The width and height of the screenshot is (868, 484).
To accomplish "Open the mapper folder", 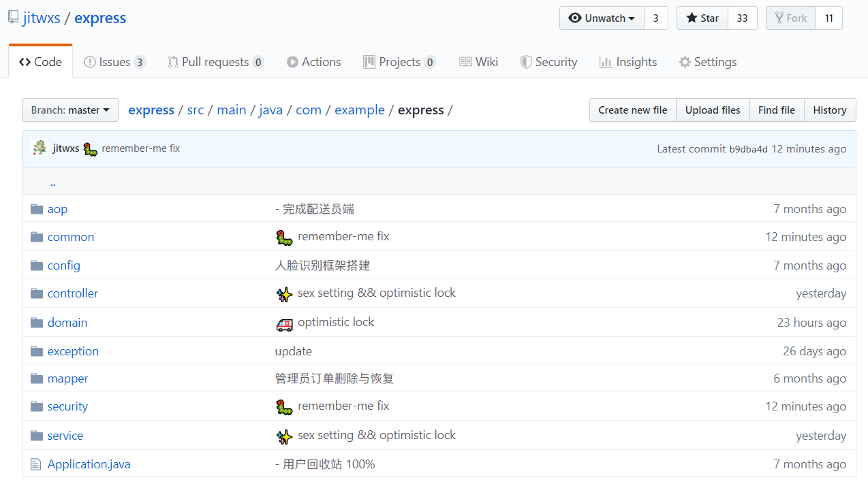I will point(68,378).
